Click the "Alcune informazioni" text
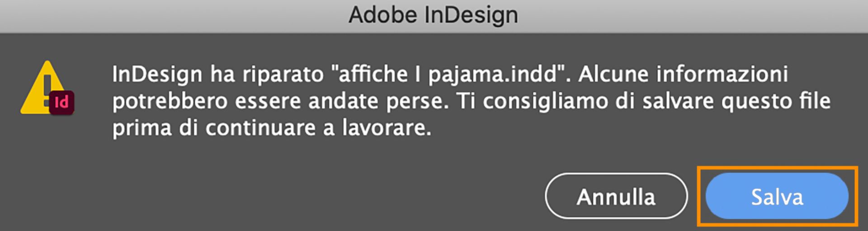This screenshot has width=868, height=231. (683, 74)
